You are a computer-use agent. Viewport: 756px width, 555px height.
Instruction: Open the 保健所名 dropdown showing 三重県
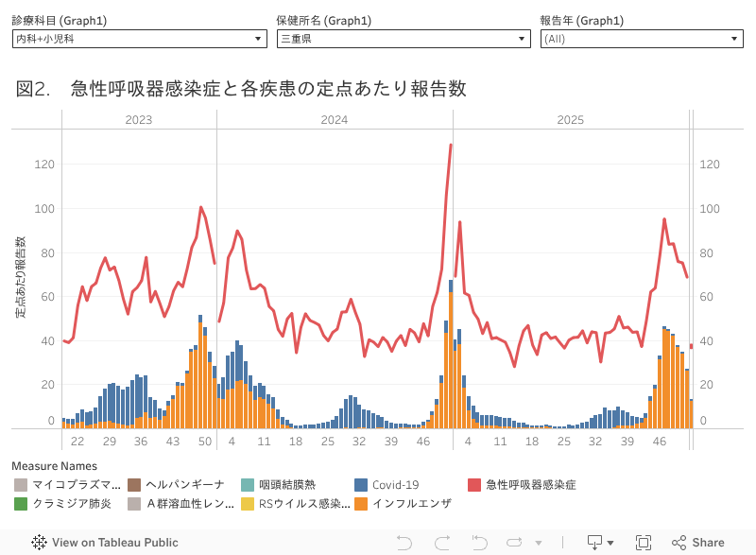[x=404, y=39]
